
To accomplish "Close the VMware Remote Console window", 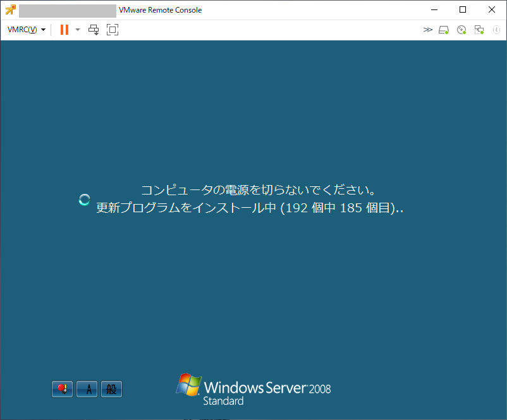I will point(492,9).
